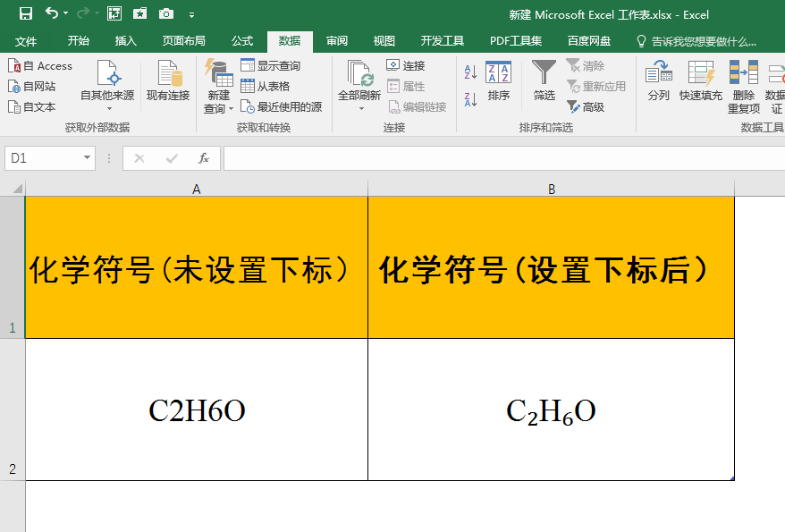
Task: Click the Select All corner triangle
Action: [17, 189]
